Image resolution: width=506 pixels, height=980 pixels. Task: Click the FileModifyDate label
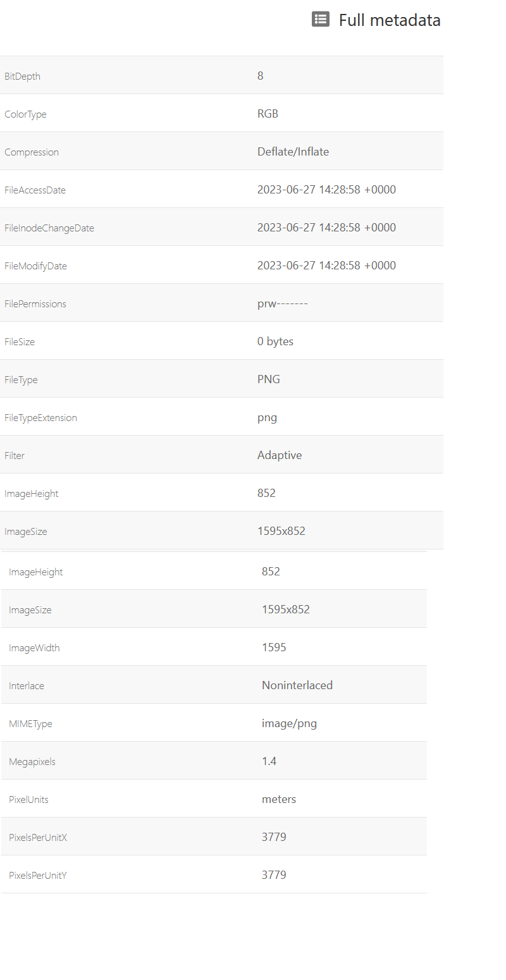pos(35,266)
